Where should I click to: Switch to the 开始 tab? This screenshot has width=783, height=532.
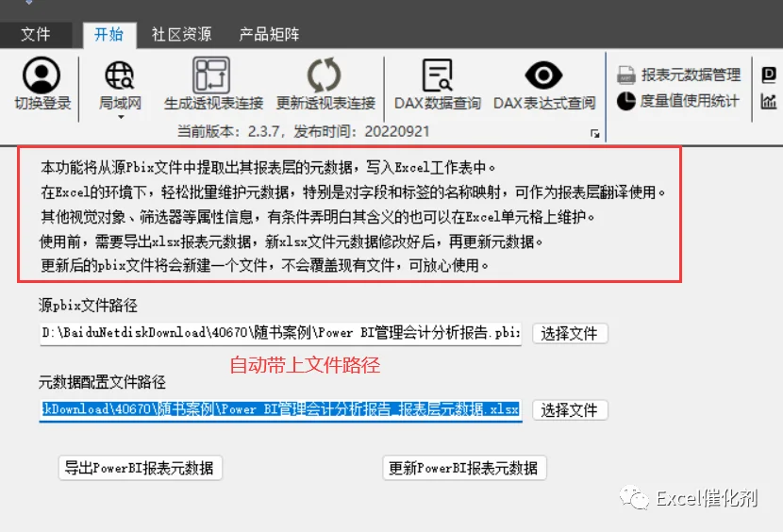click(109, 34)
